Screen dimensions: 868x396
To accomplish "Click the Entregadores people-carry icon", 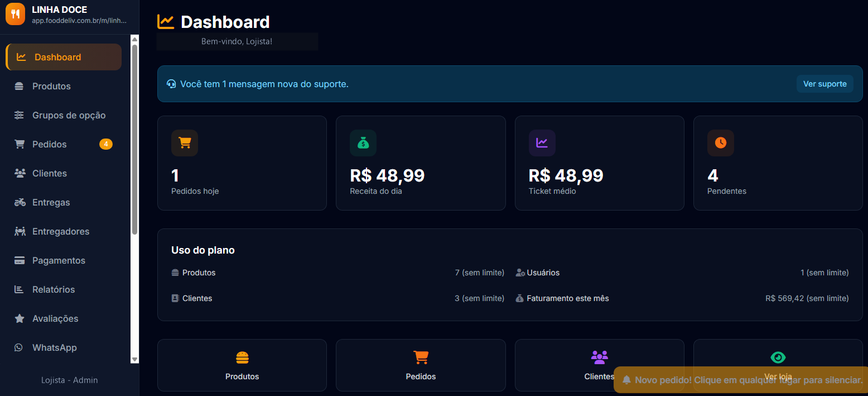I will [20, 231].
